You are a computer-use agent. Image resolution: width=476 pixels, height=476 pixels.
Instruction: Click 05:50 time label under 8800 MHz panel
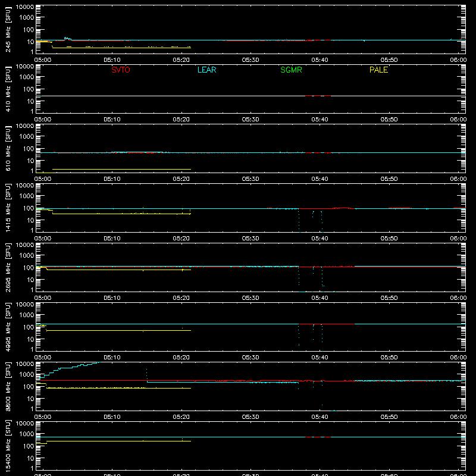(389, 417)
